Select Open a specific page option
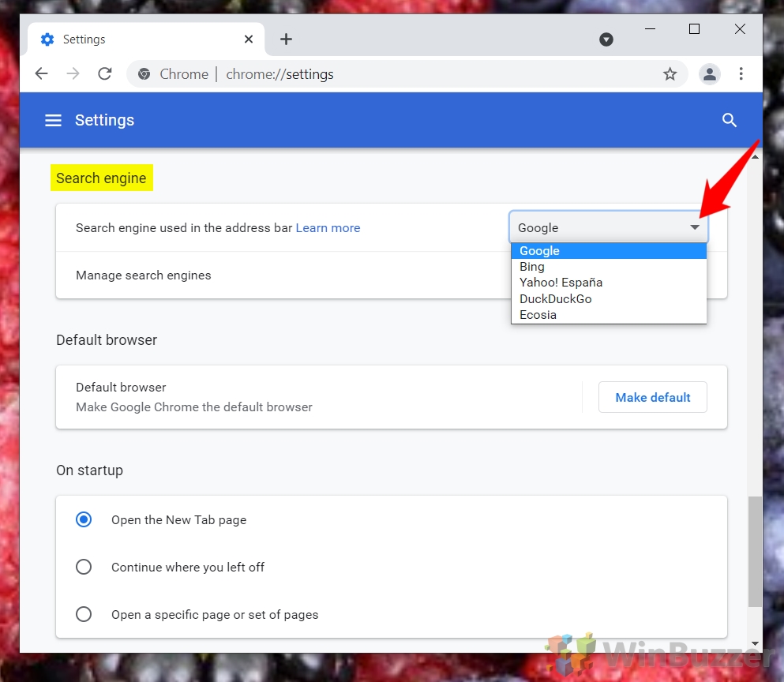Image resolution: width=784 pixels, height=682 pixels. 84,614
